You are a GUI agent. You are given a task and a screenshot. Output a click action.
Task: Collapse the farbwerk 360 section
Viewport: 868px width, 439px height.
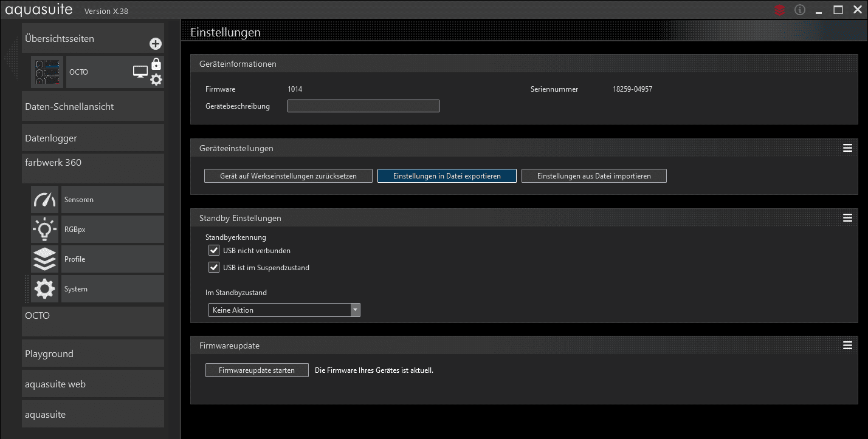[x=93, y=168]
